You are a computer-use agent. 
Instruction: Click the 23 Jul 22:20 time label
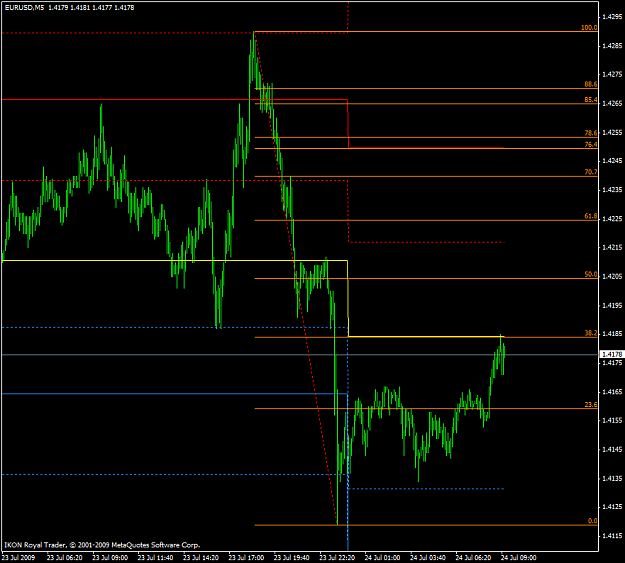[x=337, y=557]
